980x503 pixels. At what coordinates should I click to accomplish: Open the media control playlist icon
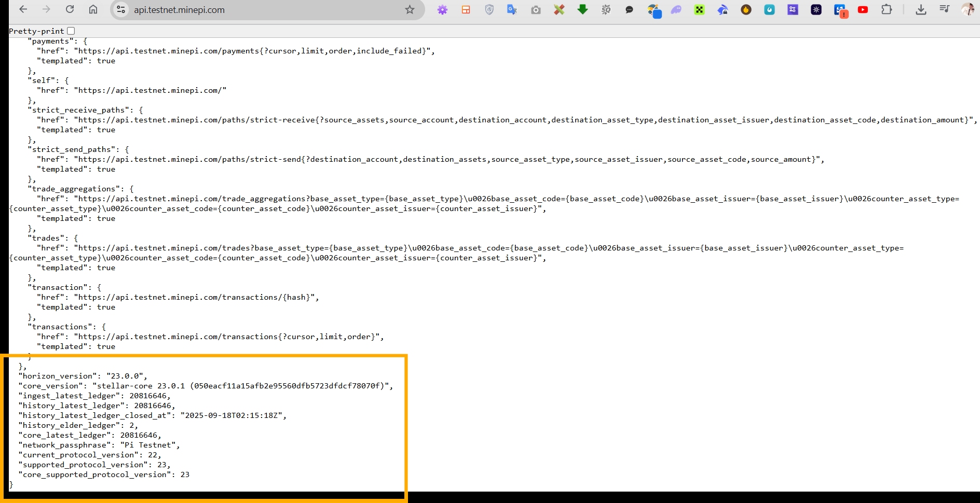tap(944, 9)
